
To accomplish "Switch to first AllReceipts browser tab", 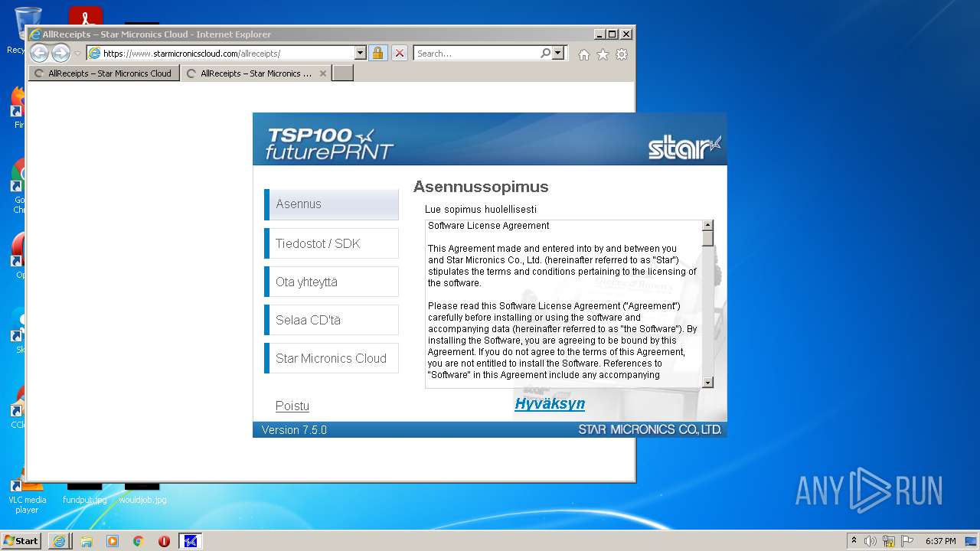I will (104, 73).
